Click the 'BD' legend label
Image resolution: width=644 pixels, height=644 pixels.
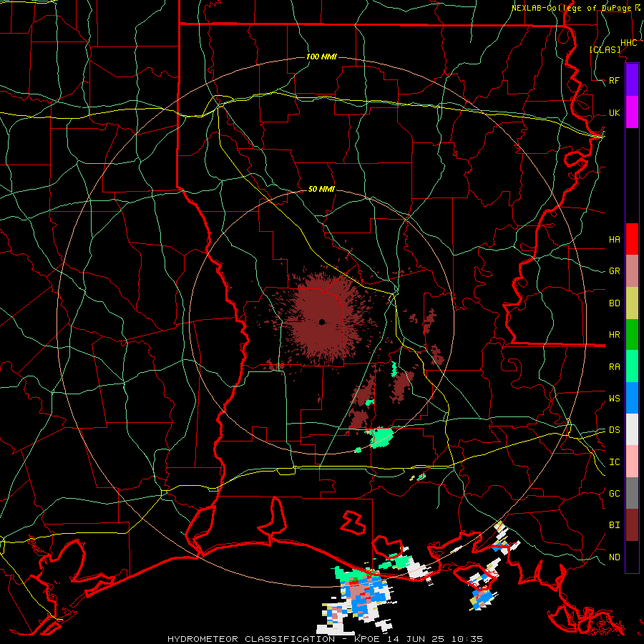click(x=615, y=303)
